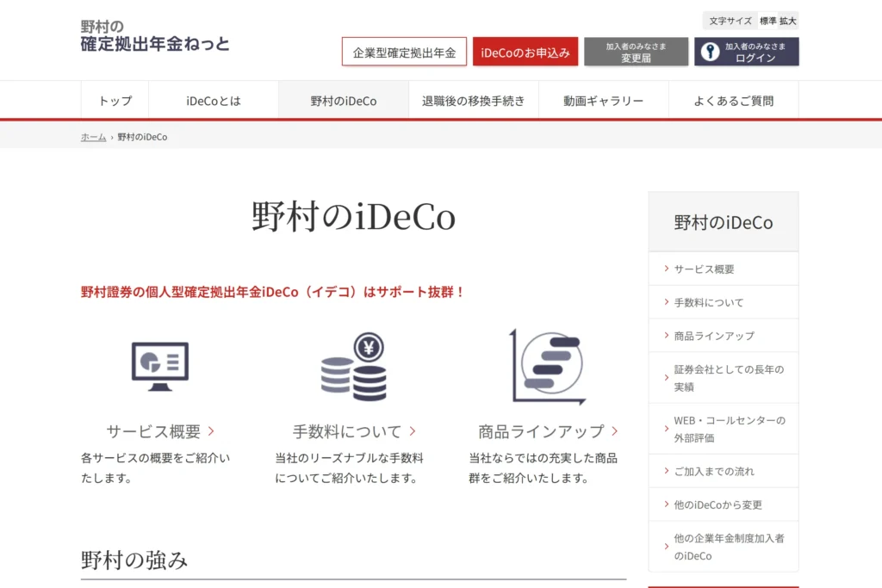The image size is (882, 588).
Task: Click the monitor icon above サービス概要
Action: (159, 365)
